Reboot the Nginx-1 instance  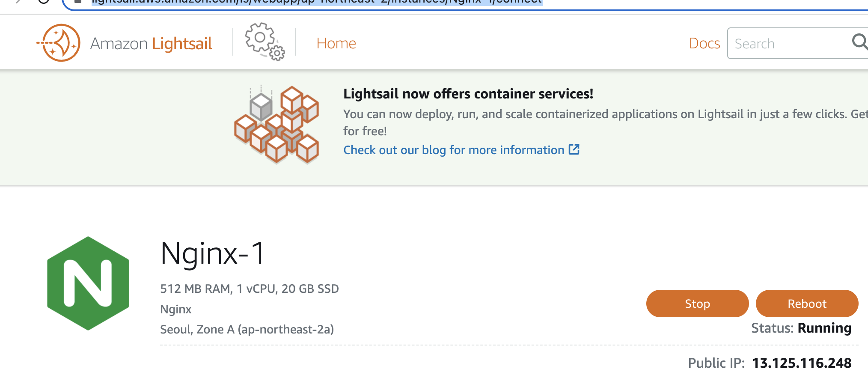(x=807, y=304)
